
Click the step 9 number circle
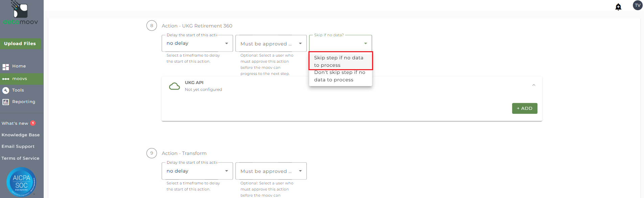click(152, 153)
